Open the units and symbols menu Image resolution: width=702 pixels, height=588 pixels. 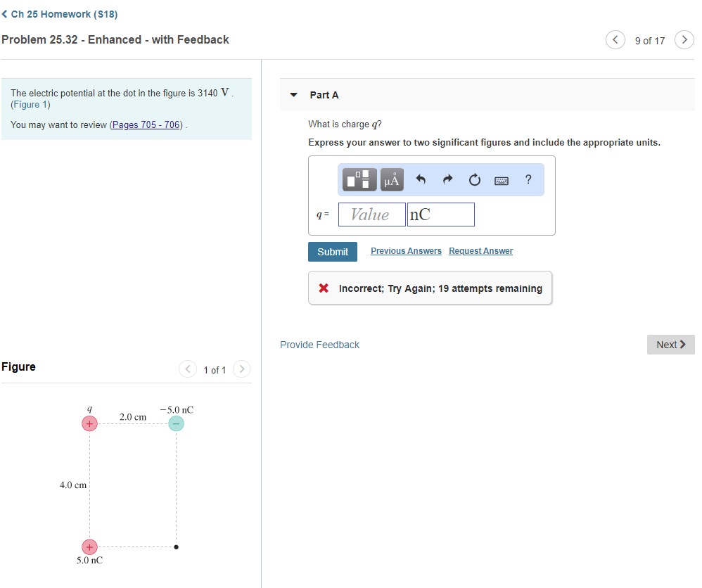pos(392,180)
